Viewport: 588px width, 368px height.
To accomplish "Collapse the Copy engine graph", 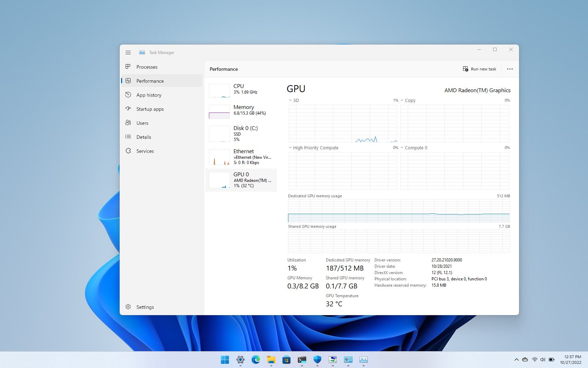I will pyautogui.click(x=402, y=101).
